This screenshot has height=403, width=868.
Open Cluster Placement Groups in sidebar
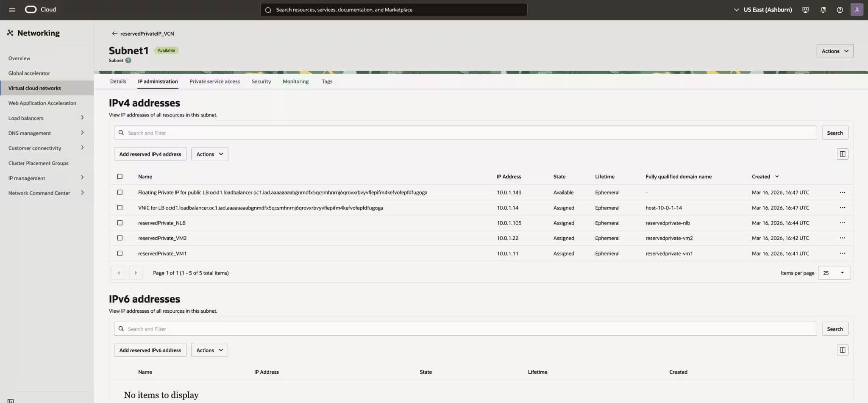pyautogui.click(x=38, y=163)
